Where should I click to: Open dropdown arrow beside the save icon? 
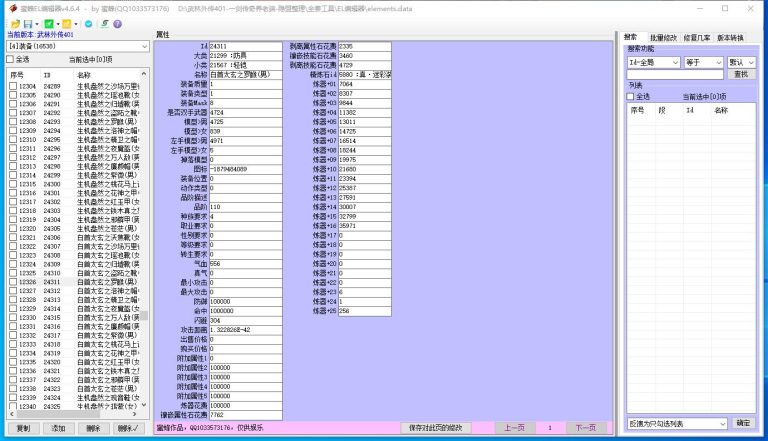click(35, 23)
